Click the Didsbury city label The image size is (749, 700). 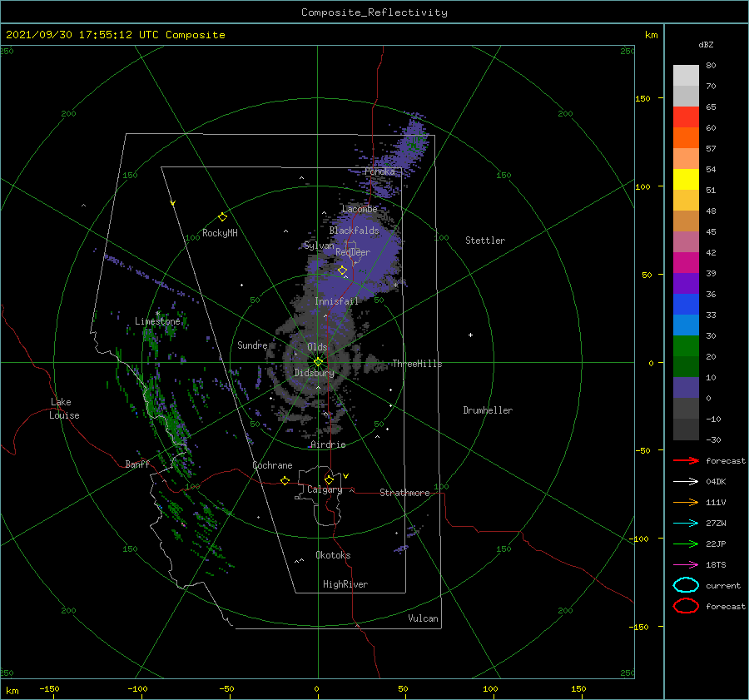pos(314,373)
